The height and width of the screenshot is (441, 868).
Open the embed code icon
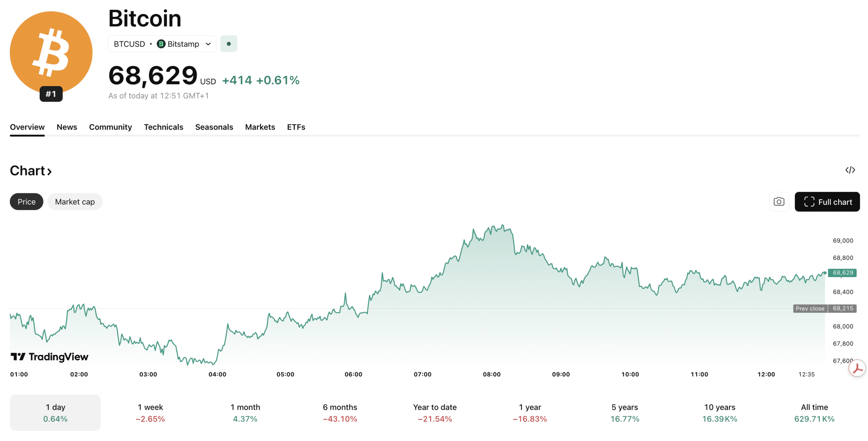pos(850,170)
